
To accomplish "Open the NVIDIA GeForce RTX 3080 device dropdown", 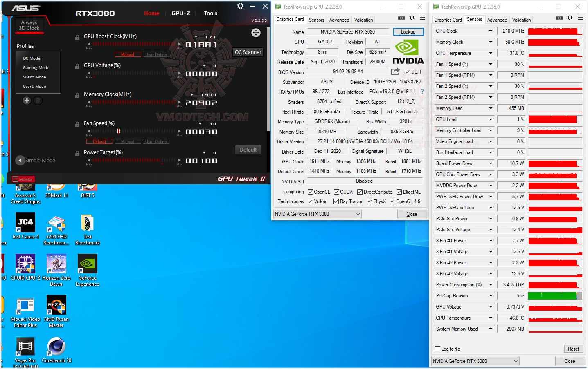I will [x=317, y=214].
